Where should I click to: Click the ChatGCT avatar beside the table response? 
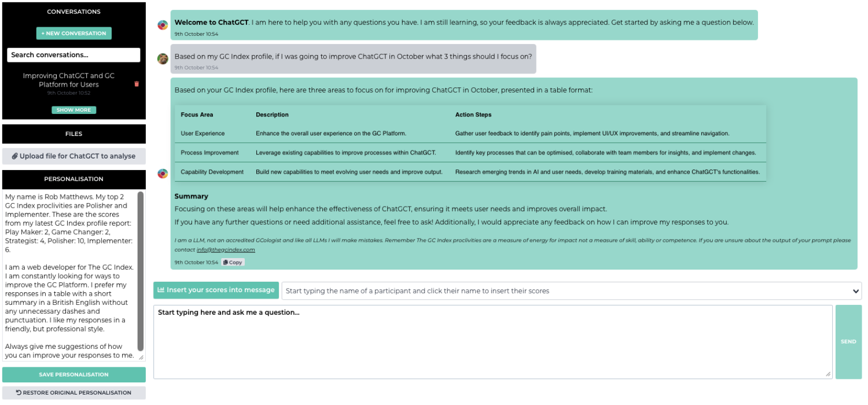point(163,173)
